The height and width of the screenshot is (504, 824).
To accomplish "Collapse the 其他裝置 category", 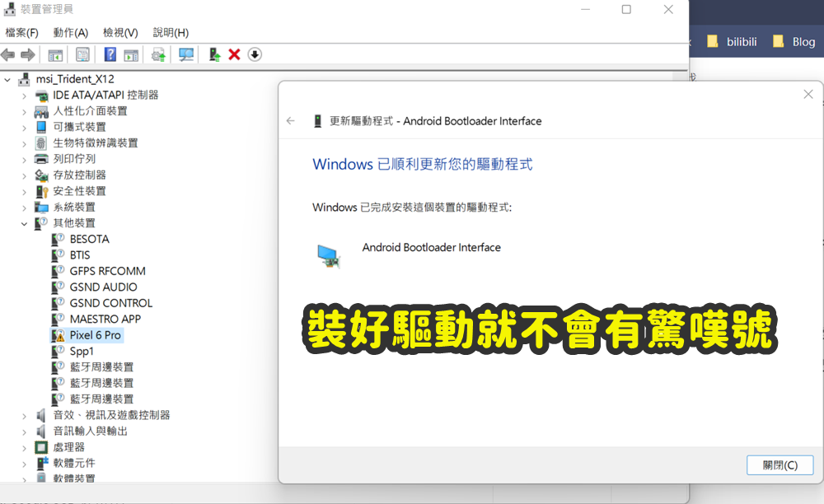I will coord(24,224).
